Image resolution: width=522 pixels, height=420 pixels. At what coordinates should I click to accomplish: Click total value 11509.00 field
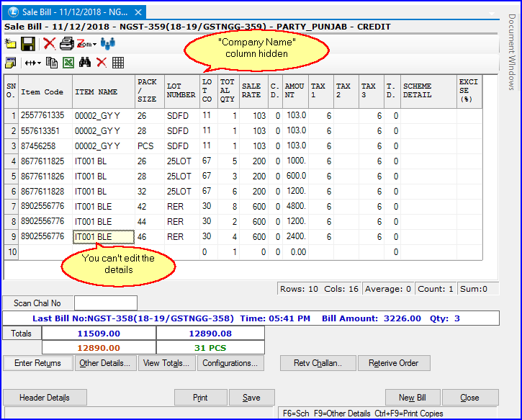(99, 334)
